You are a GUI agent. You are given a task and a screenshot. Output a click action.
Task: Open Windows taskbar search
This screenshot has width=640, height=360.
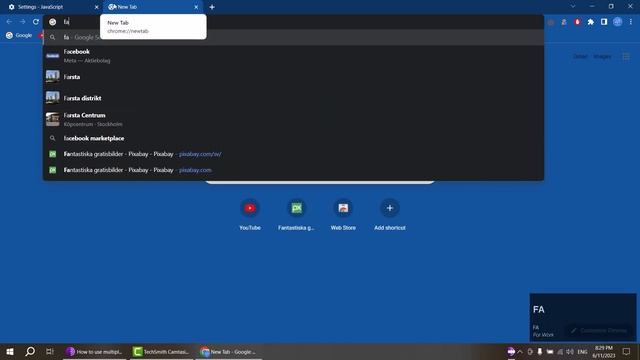point(30,351)
